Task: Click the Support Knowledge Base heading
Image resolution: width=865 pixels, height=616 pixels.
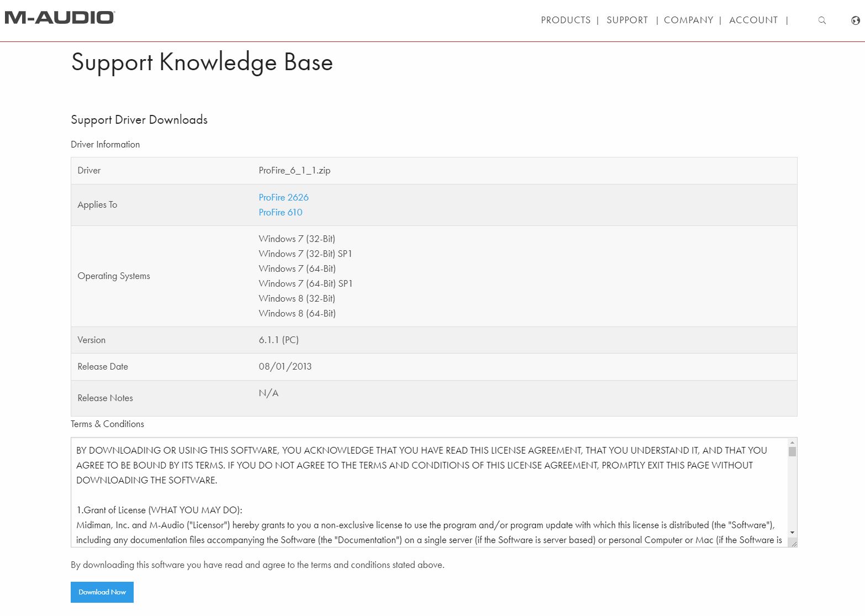Action: tap(202, 62)
